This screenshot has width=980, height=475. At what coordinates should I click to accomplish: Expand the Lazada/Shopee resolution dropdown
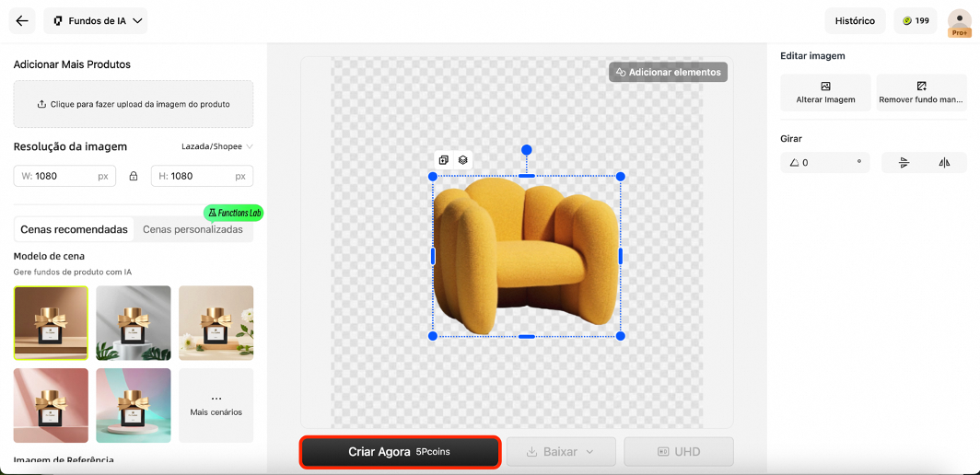(217, 146)
